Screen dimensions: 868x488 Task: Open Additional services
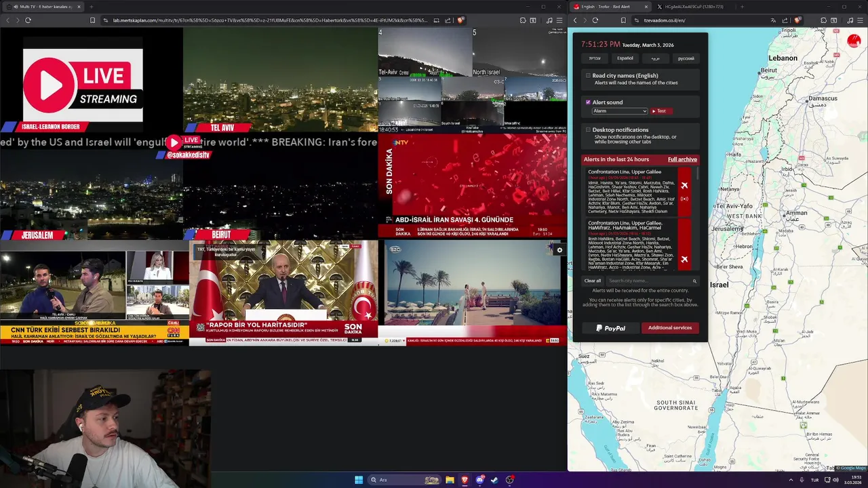click(x=670, y=328)
